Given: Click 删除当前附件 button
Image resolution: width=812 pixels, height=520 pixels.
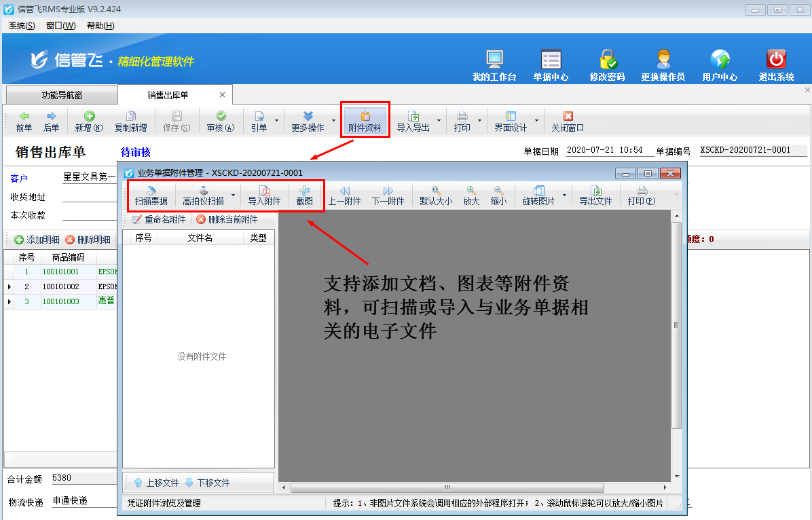Looking at the screenshot, I should point(227,220).
